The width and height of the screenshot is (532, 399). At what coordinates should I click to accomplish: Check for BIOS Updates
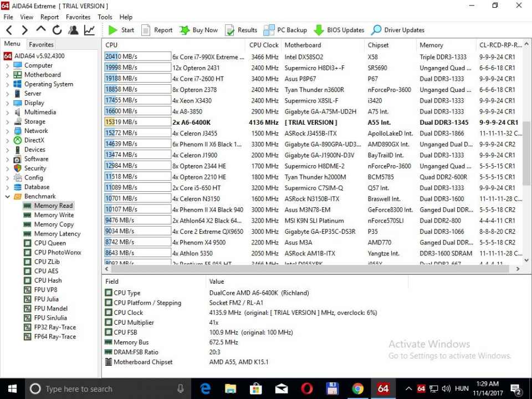tap(339, 30)
